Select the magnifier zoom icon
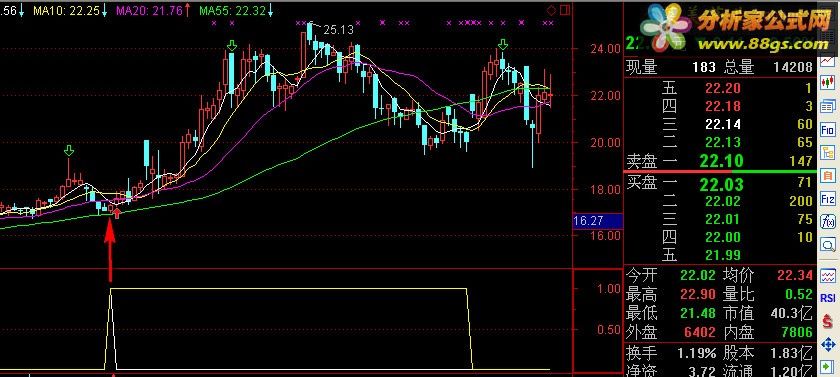This screenshot has width=840, height=377. [x=828, y=245]
